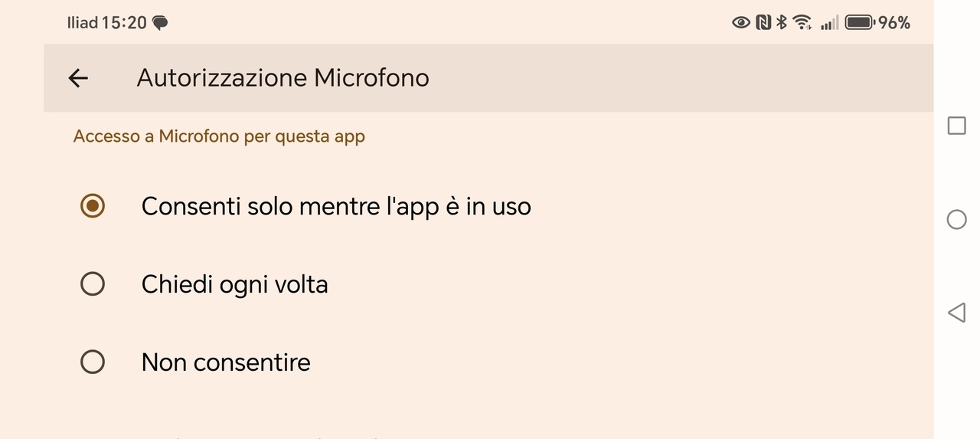Tap the 15:20 clock in status bar
This screenshot has height=439, width=980.
tap(124, 23)
